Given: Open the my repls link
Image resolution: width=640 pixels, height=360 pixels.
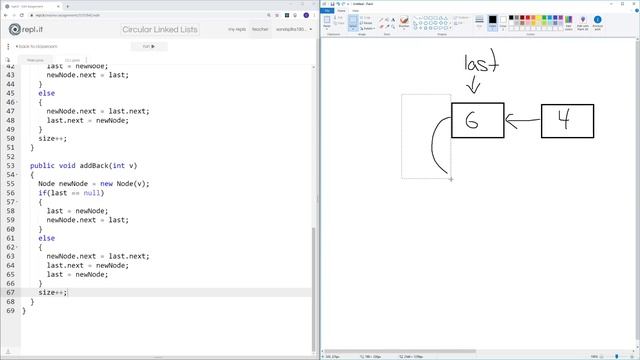Looking at the screenshot, I should (237, 29).
